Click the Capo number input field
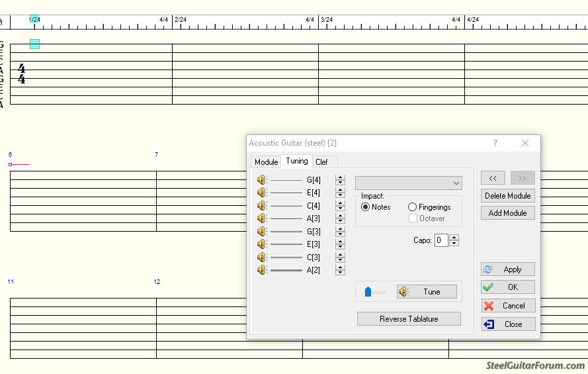The width and height of the screenshot is (588, 374). coord(441,240)
